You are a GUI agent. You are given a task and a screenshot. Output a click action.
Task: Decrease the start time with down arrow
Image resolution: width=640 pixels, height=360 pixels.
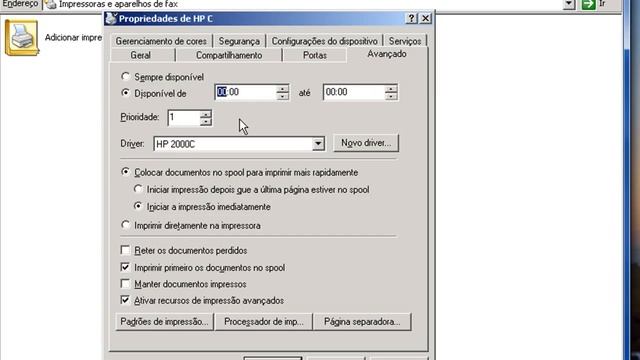pyautogui.click(x=282, y=96)
